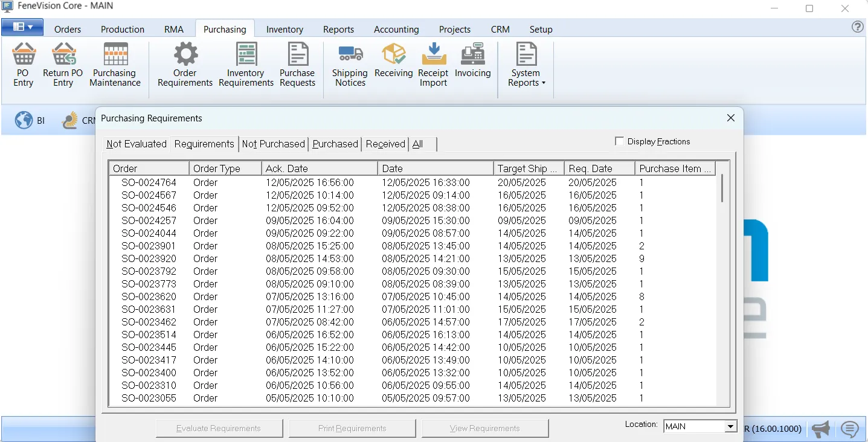
Task: Click the chat bubble status icon
Action: pos(850,429)
